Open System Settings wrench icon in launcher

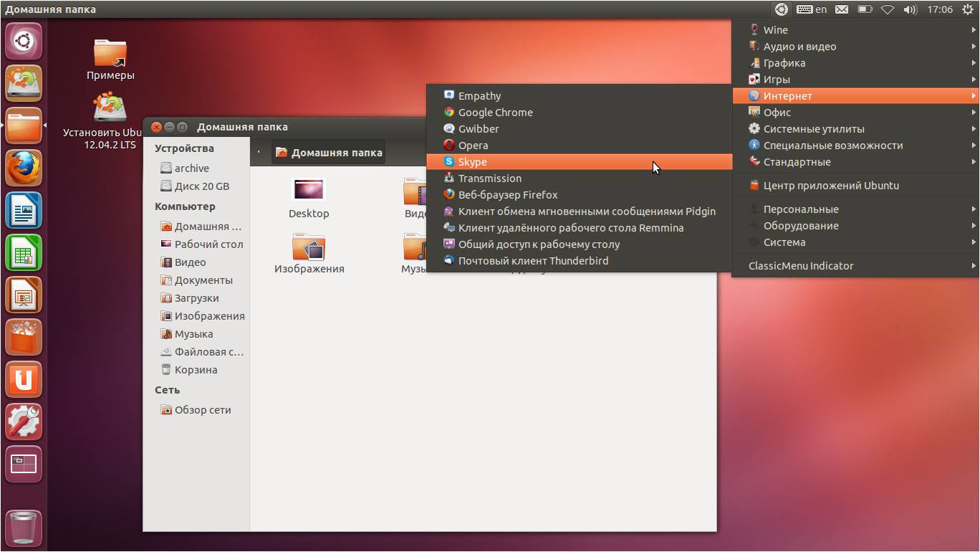24,422
